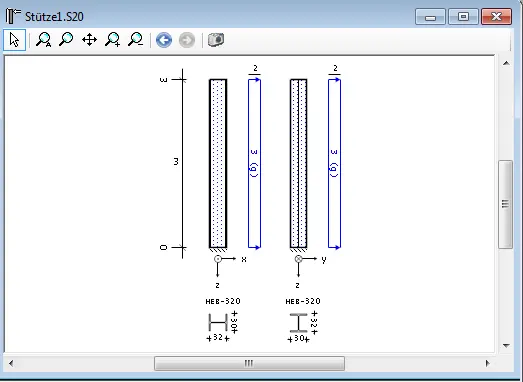523x382 pixels.
Task: Select the arrow pointer tool
Action: coord(14,40)
